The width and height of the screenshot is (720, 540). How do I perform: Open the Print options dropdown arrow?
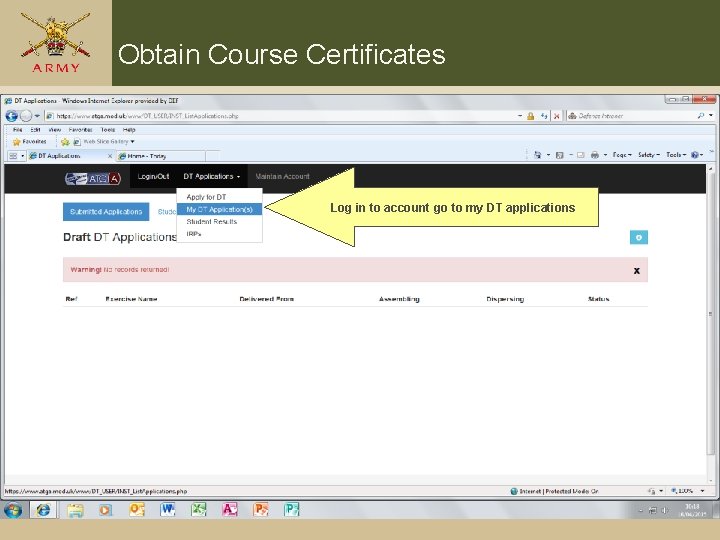605,155
